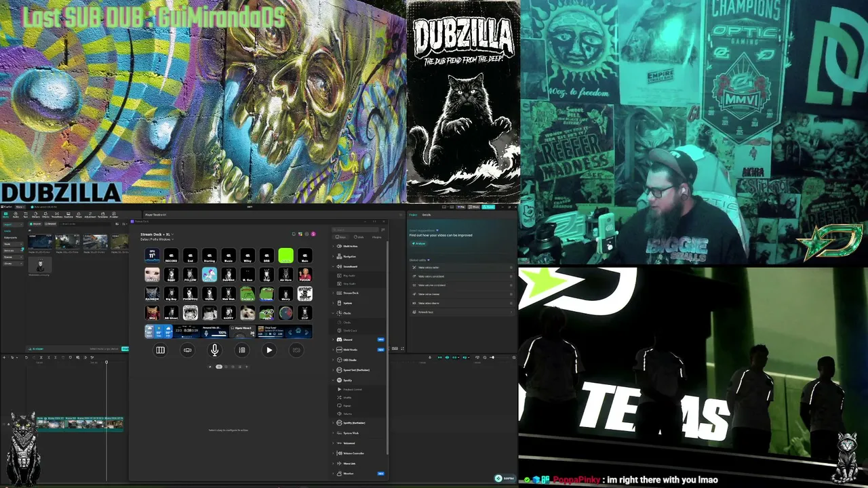Open the Stream Deck + XL device dropdown

click(x=156, y=235)
